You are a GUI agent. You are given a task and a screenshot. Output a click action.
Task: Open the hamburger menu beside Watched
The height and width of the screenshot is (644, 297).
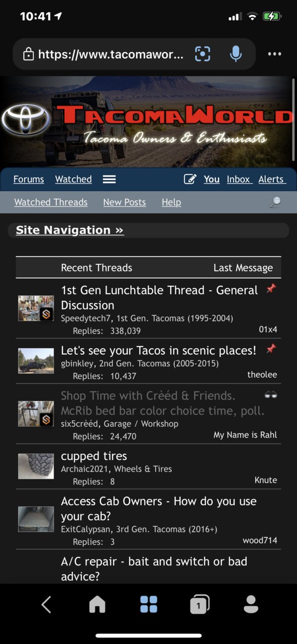pos(109,179)
